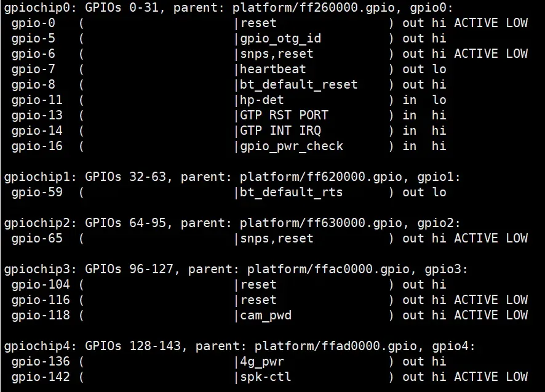Click the cam_pwd label on gpio-118
This screenshot has height=392, width=545.
(266, 316)
